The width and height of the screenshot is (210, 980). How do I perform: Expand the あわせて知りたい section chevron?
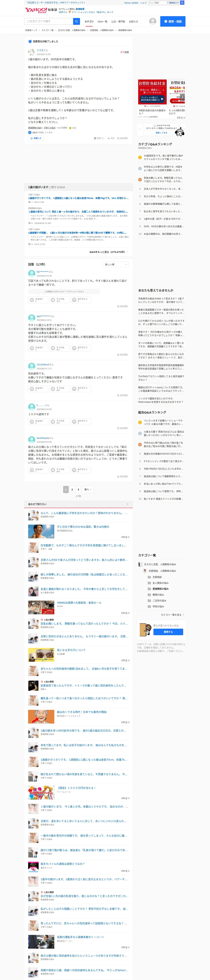[127, 504]
